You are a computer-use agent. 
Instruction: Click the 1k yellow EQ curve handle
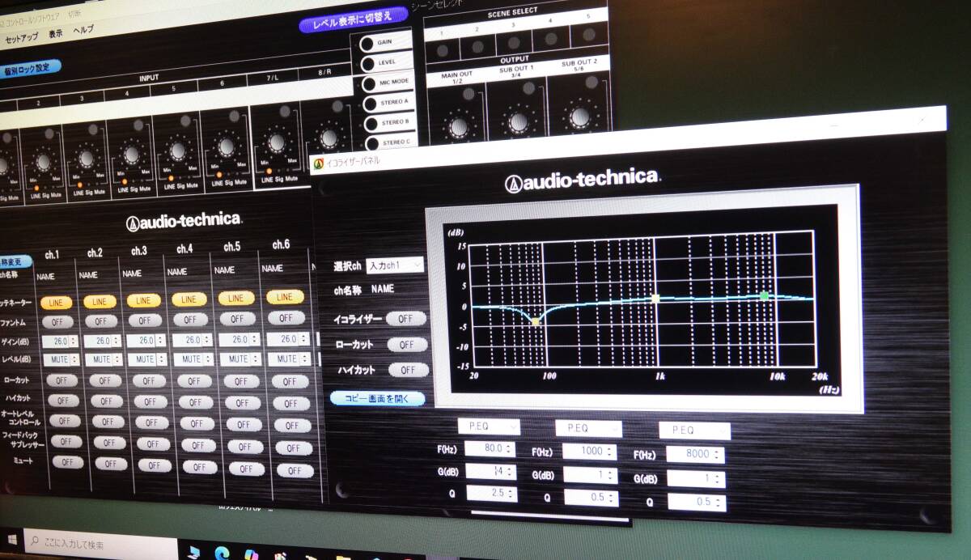pyautogui.click(x=655, y=299)
